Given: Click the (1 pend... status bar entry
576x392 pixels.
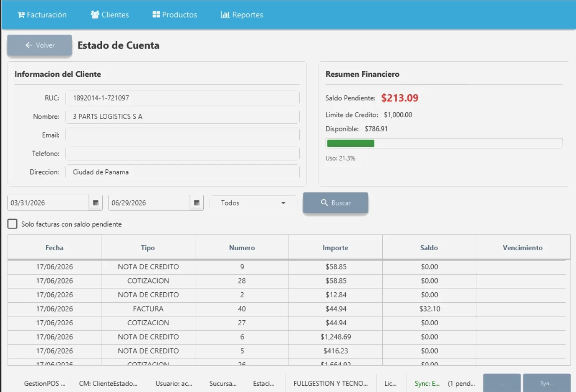Looking at the screenshot, I should tap(461, 384).
